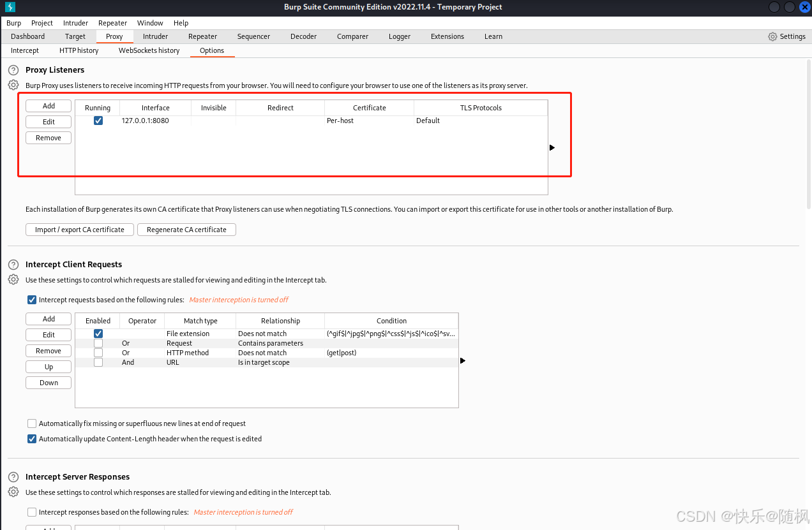Screen dimensions: 812x530
Task: Remove the selected client intercept rule
Action: click(x=49, y=351)
